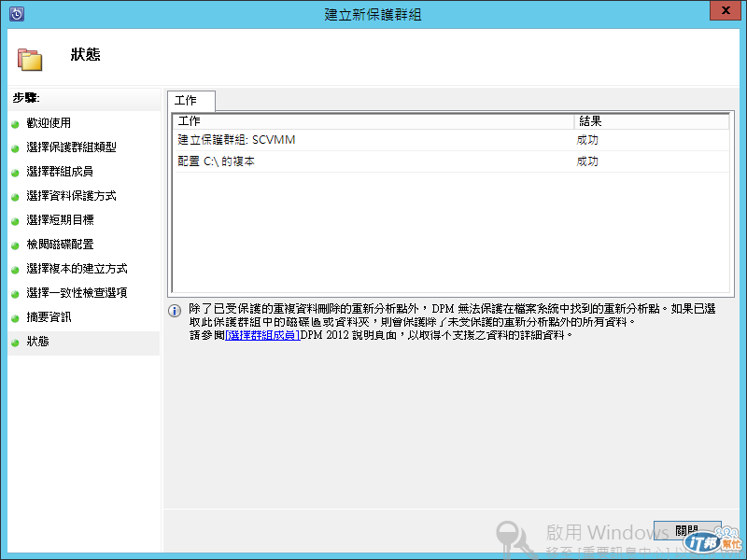This screenshot has width=747, height=560.
Task: Go to the 摘要資訊 step
Action: pos(49,317)
